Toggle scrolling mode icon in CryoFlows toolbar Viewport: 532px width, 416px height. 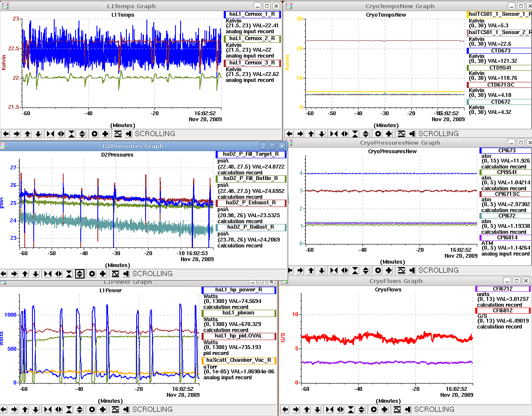point(407,410)
